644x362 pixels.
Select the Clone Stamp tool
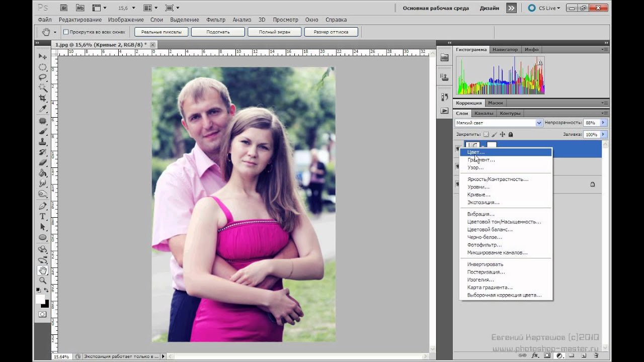(x=43, y=142)
